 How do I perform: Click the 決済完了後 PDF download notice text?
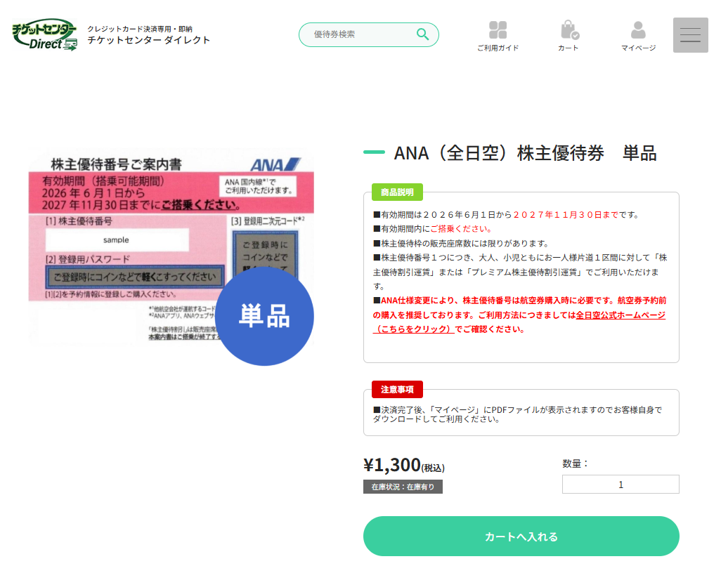coord(518,414)
